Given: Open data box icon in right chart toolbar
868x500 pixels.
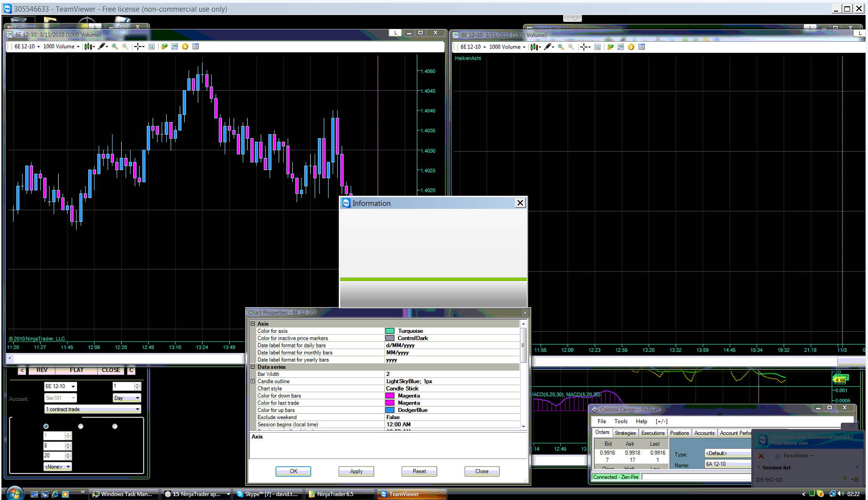Looking at the screenshot, I should click(597, 47).
